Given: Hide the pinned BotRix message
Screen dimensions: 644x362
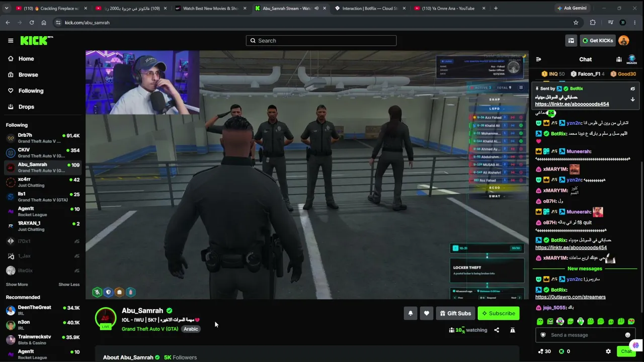Looking at the screenshot, I should 632,88.
